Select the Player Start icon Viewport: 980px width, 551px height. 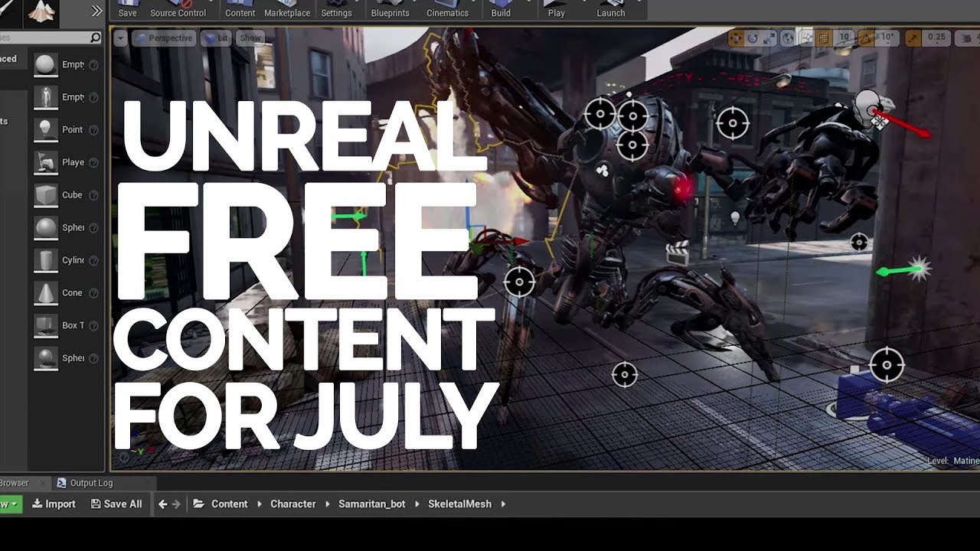(x=46, y=162)
